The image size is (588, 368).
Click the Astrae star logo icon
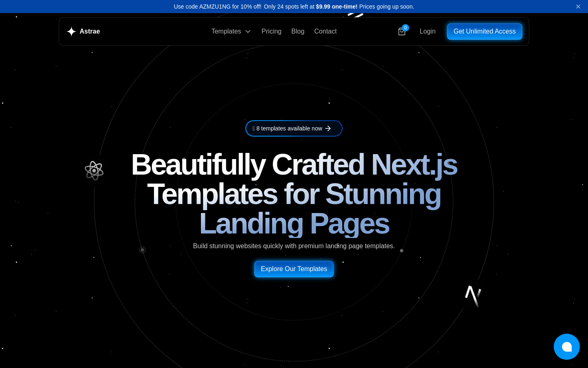point(71,31)
